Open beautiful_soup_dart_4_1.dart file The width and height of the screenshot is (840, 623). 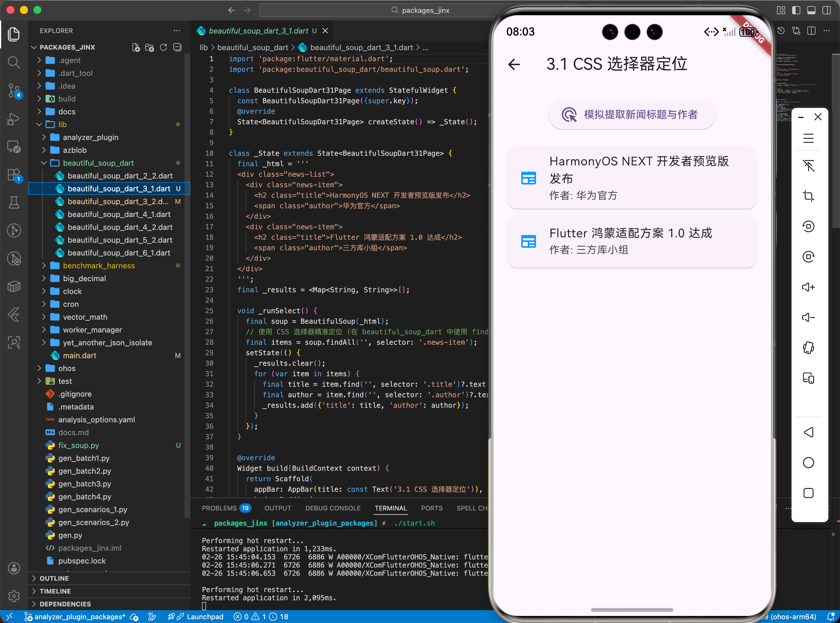coord(119,215)
